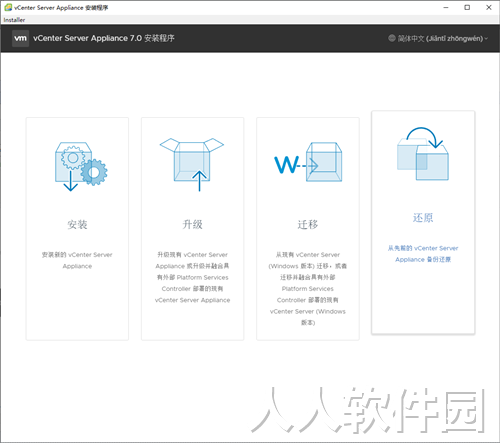Screen dimensions: 500x443
Task: Select the 还原 card title
Action: pyautogui.click(x=423, y=218)
